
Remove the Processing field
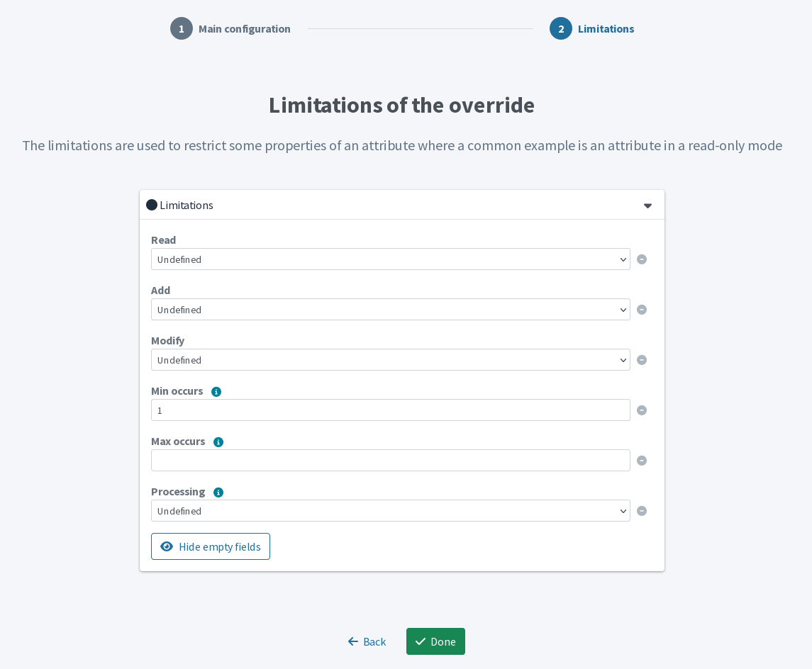click(642, 511)
